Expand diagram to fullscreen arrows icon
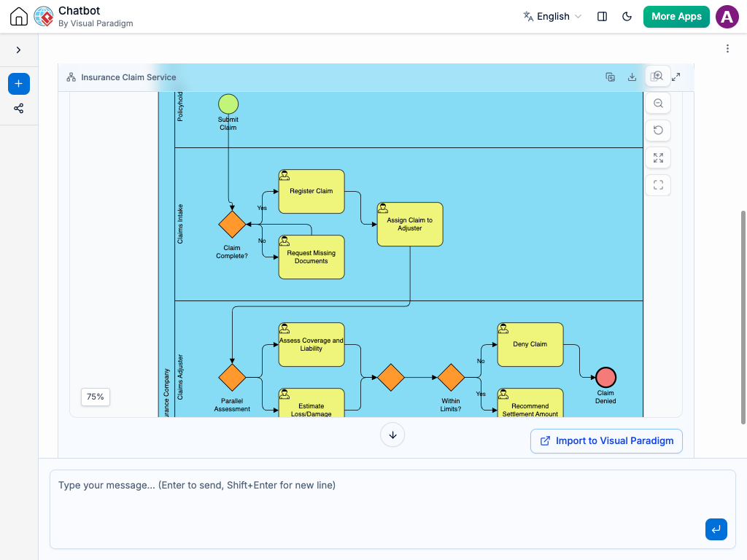 pyautogui.click(x=676, y=77)
